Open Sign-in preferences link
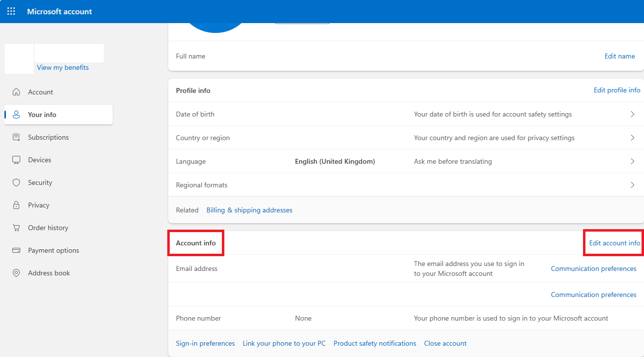644x357 pixels. coord(206,343)
